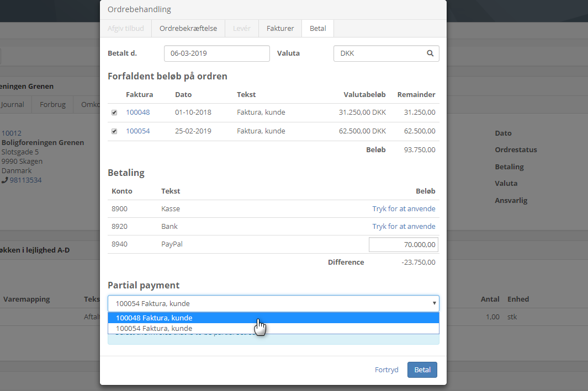Click the Afgiv tilbud tab
588x391 pixels.
pos(125,28)
